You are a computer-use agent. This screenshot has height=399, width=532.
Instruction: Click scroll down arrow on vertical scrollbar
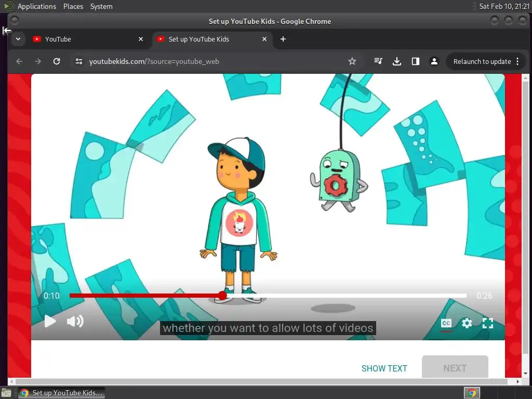525,374
